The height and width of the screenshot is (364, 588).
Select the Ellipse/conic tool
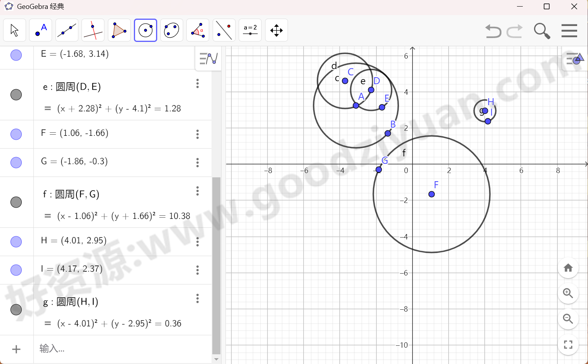click(172, 30)
